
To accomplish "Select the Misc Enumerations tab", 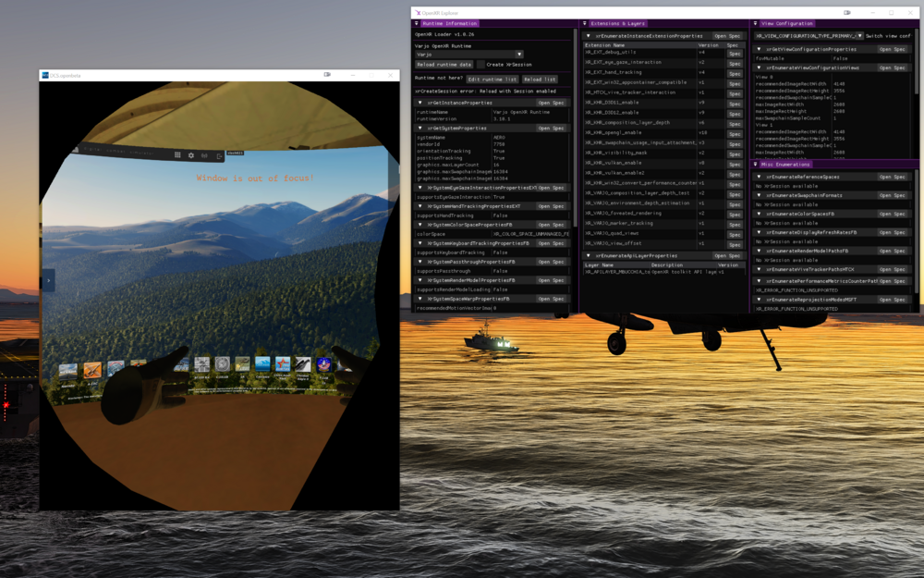I will [785, 165].
